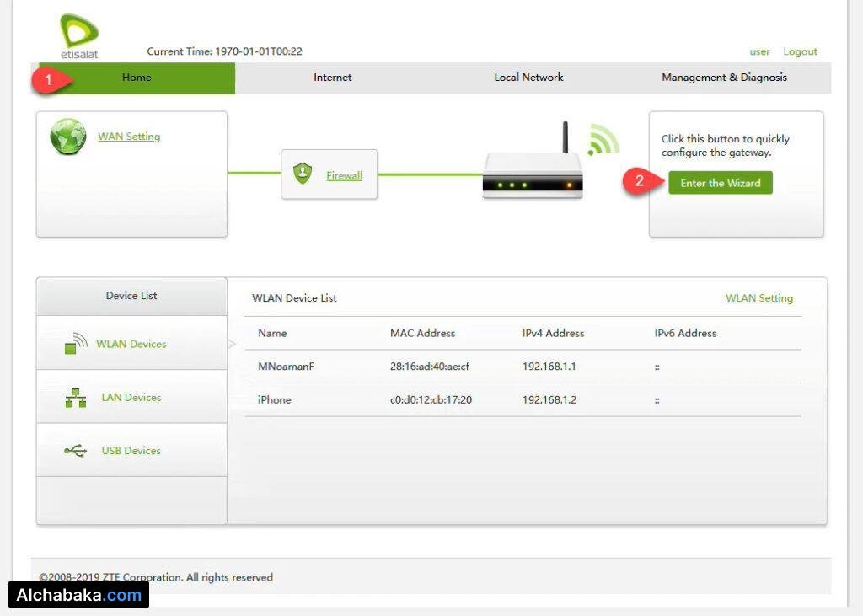Select the Home tab
This screenshot has width=863, height=616.
tap(136, 78)
